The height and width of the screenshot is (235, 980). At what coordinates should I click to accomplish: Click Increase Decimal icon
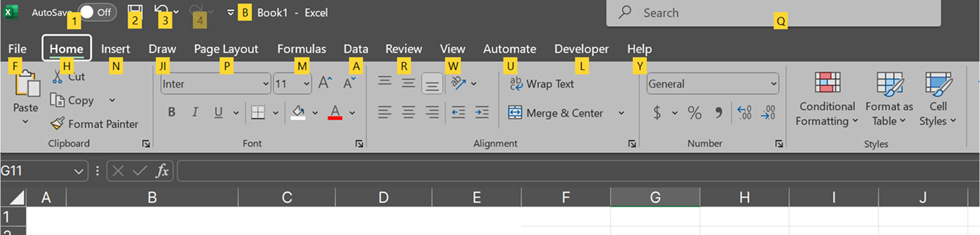[x=744, y=113]
